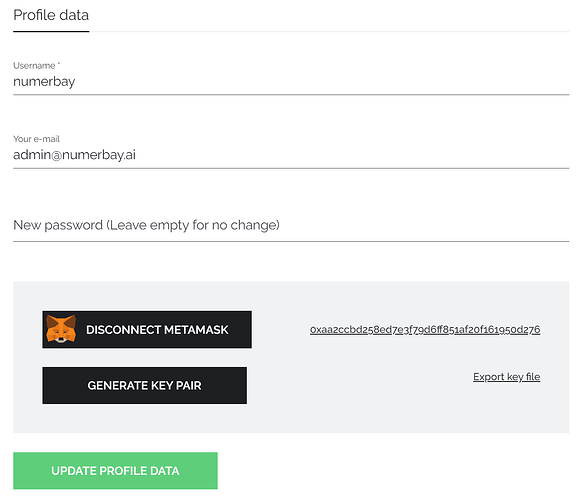Click the underline beneath the Profile data tab
582x500 pixels.
[51, 32]
